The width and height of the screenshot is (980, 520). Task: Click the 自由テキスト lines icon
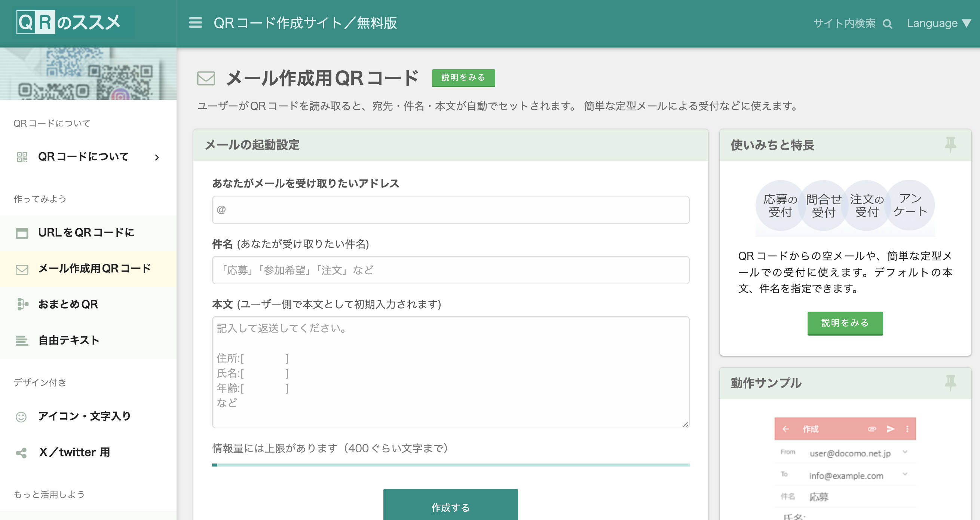coord(22,340)
